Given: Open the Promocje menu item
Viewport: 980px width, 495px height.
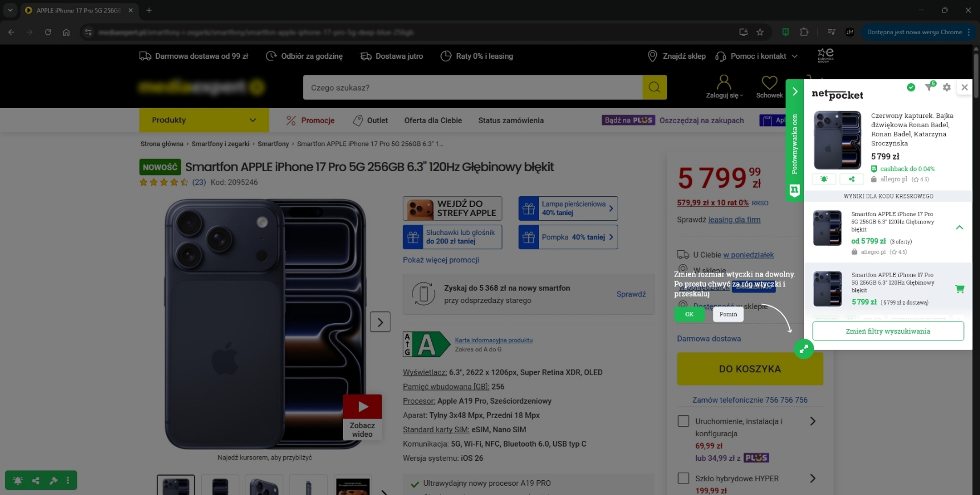Looking at the screenshot, I should 311,120.
